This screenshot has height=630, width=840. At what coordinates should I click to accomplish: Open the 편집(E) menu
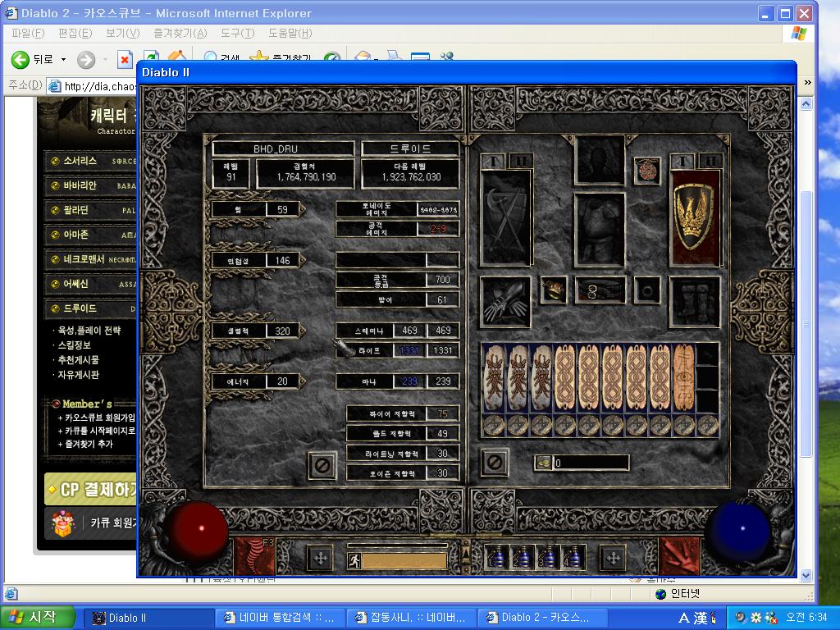75,34
